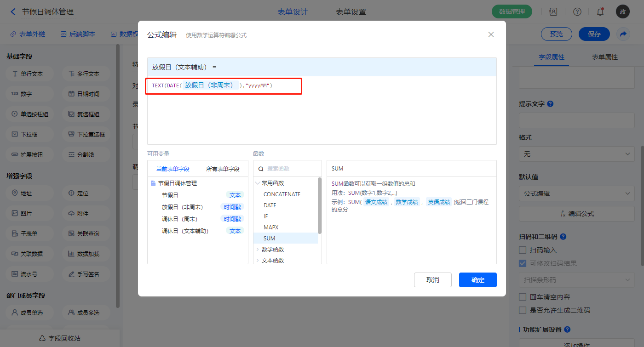Image resolution: width=644 pixels, height=347 pixels.
Task: Click the template icon left of help icon
Action: [x=553, y=12]
